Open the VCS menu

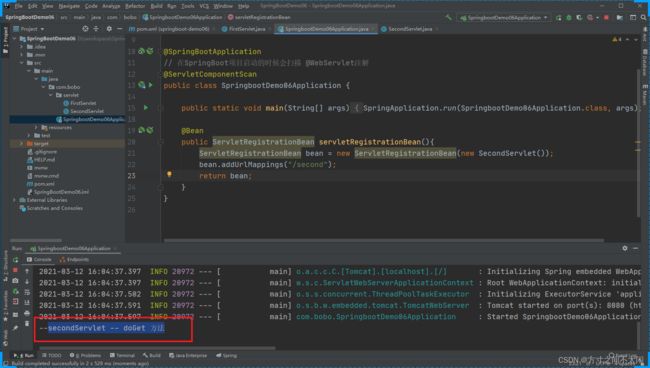204,6
